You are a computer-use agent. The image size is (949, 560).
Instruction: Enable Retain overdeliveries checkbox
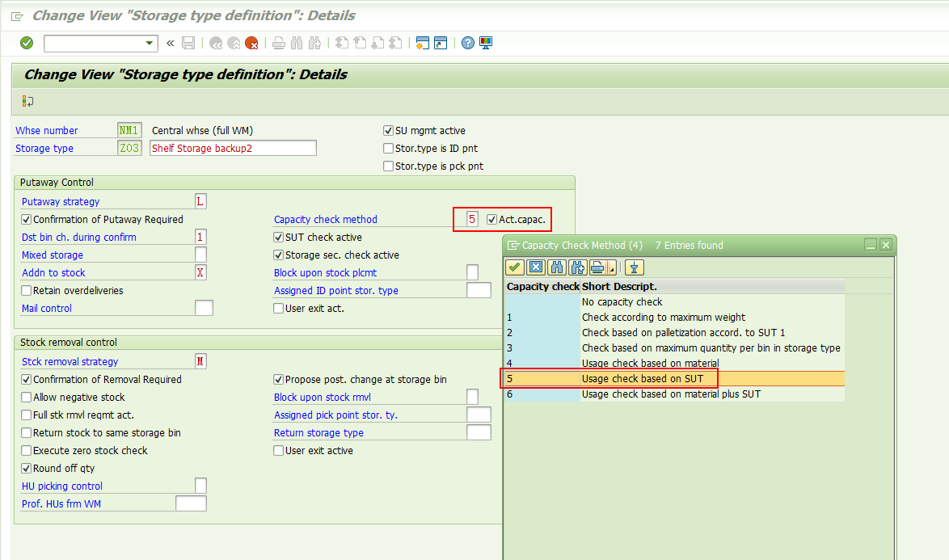(26, 290)
